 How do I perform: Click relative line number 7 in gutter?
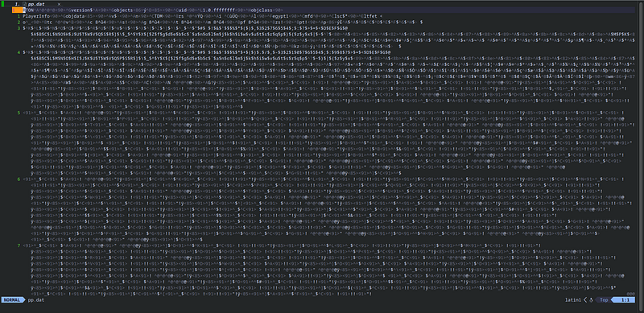[19, 245]
